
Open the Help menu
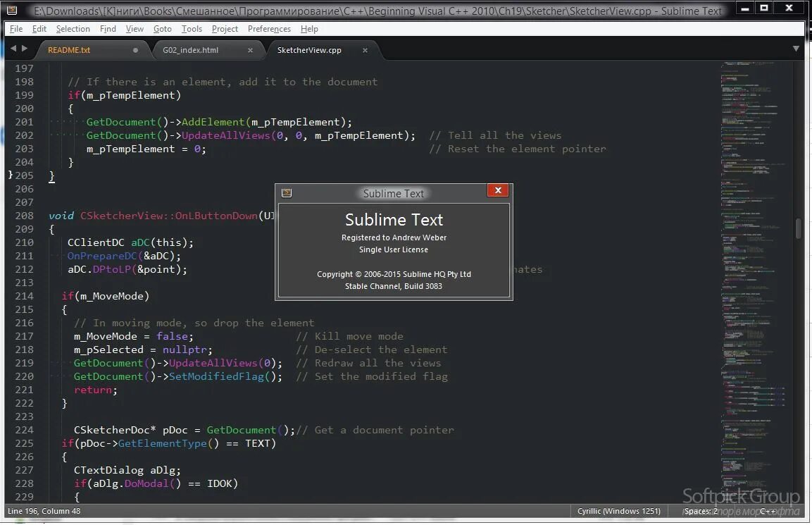click(x=309, y=29)
